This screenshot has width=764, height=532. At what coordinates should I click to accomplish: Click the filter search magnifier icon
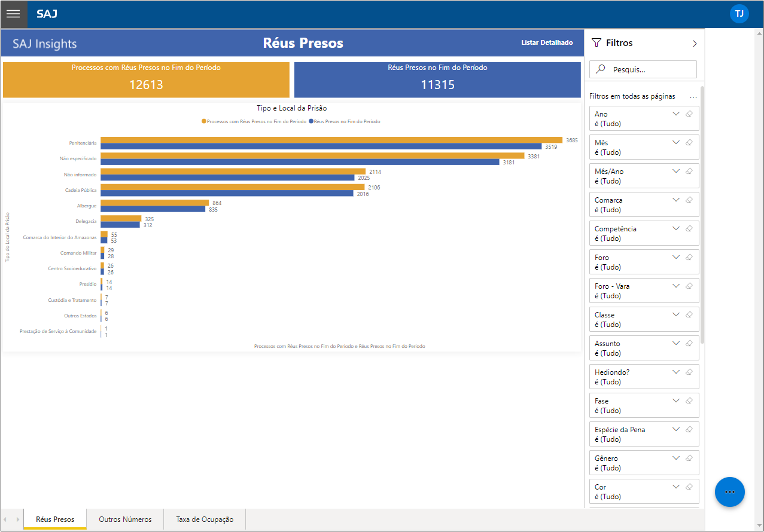coord(601,69)
